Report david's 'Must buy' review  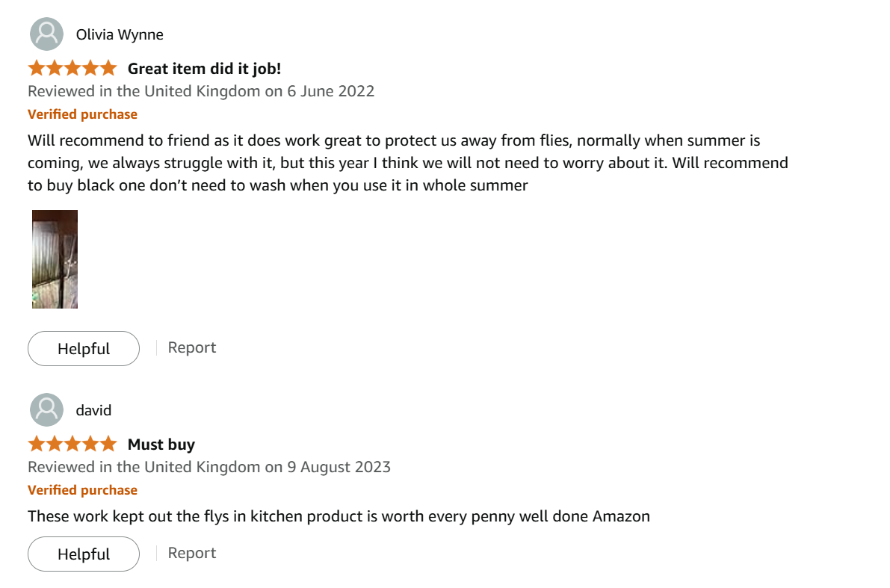pos(192,553)
